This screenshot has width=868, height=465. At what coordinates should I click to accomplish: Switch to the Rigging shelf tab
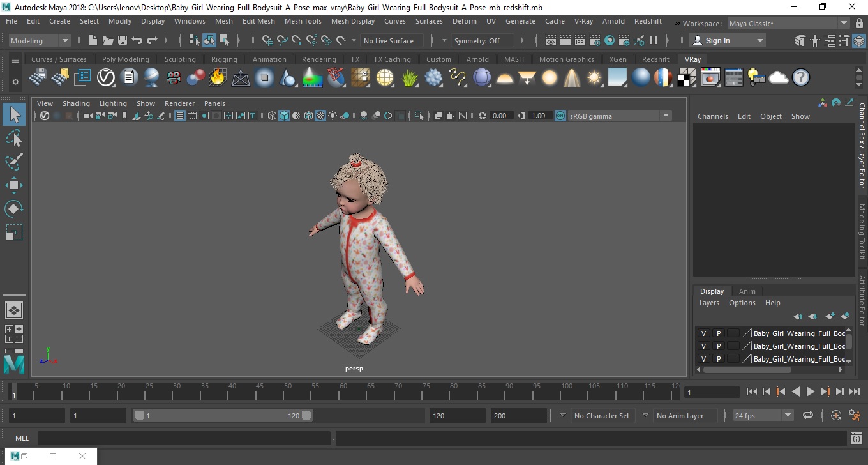[x=224, y=59]
